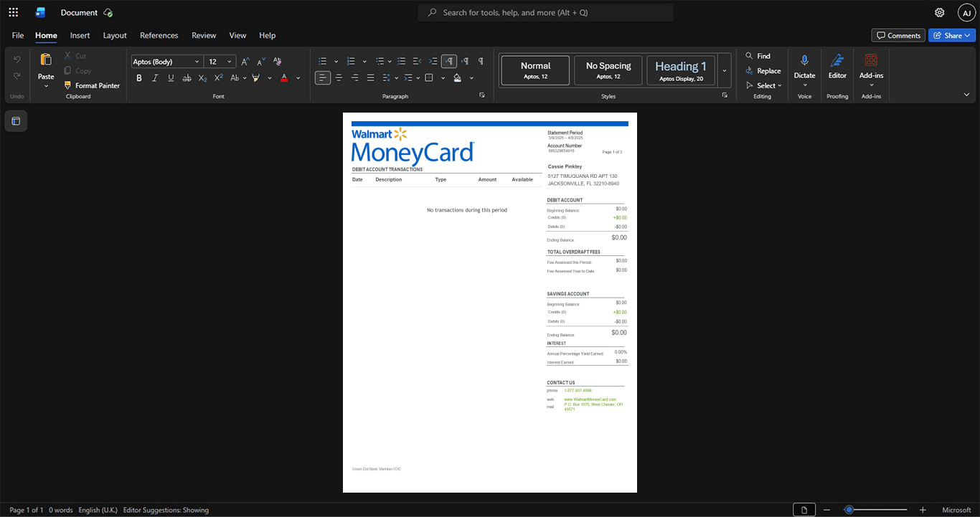The width and height of the screenshot is (980, 517).
Task: Open settings gear icon
Action: pyautogui.click(x=940, y=12)
